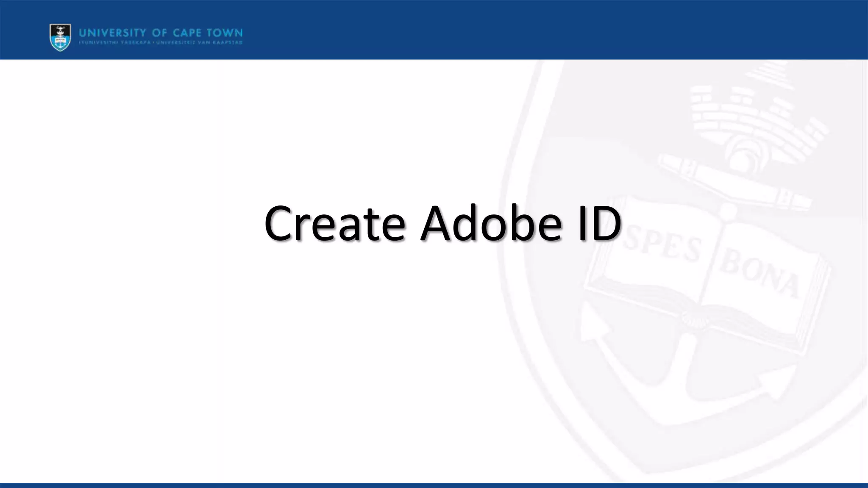Click the small subtitle line beneath the university name

pyautogui.click(x=161, y=43)
